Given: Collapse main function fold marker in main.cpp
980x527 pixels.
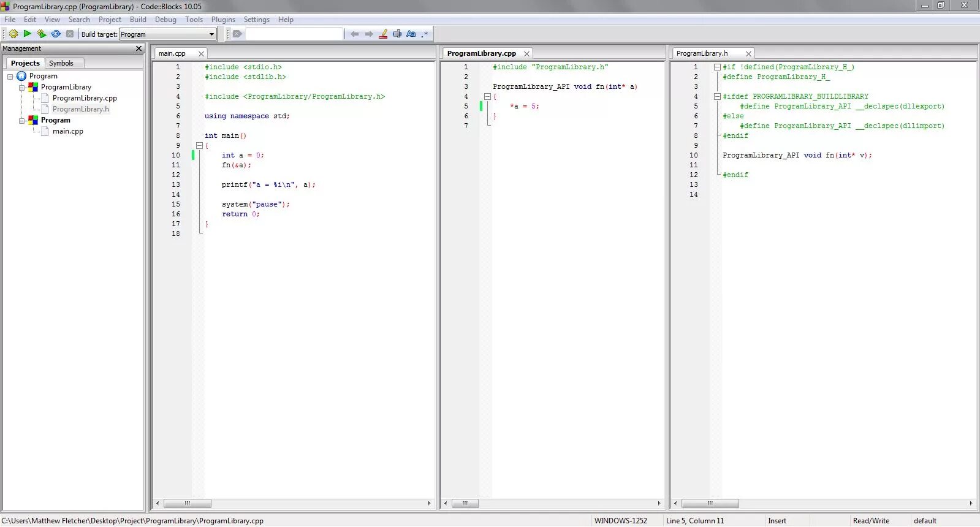Looking at the screenshot, I should tap(199, 146).
